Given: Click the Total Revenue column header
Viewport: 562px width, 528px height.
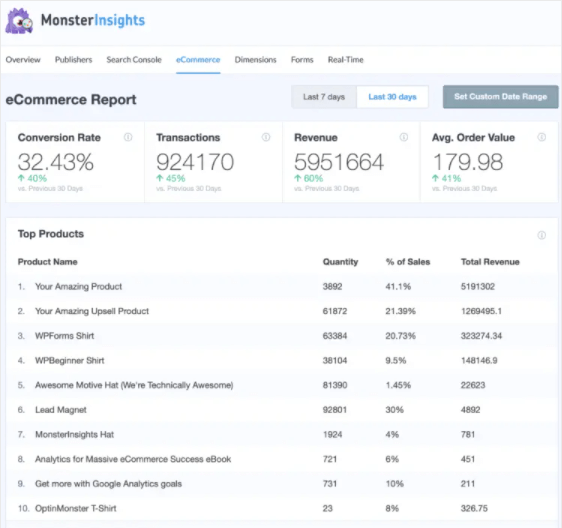Looking at the screenshot, I should coord(490,262).
